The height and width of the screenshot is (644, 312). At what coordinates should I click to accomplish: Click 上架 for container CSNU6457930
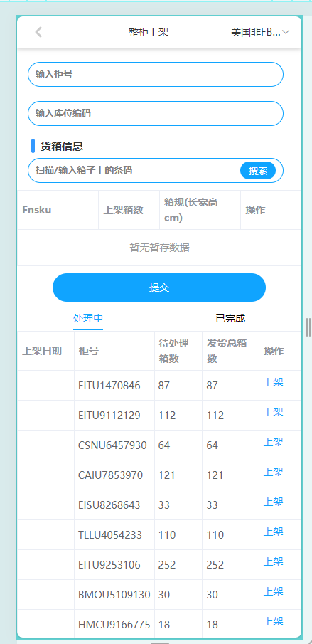[x=273, y=443]
